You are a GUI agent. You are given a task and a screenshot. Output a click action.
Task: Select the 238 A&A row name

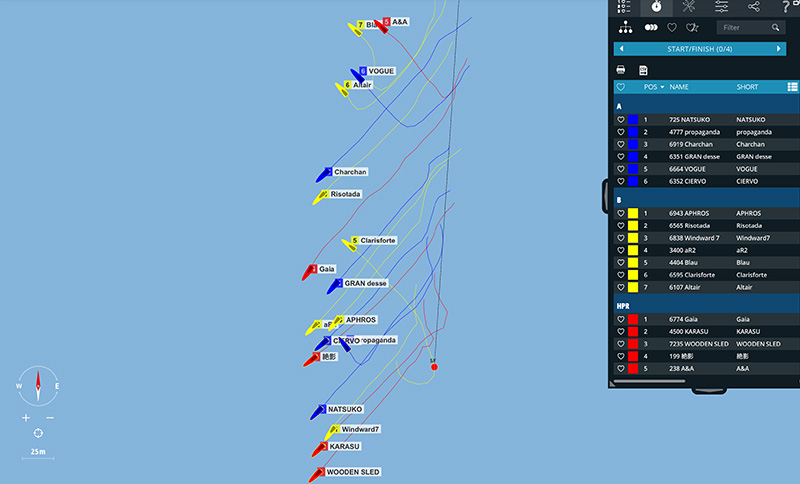click(681, 368)
